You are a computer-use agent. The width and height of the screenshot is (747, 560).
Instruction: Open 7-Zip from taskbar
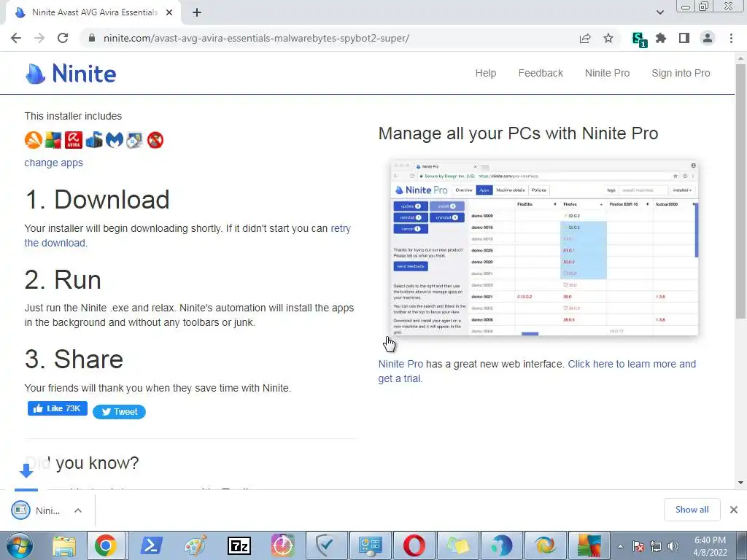point(239,545)
